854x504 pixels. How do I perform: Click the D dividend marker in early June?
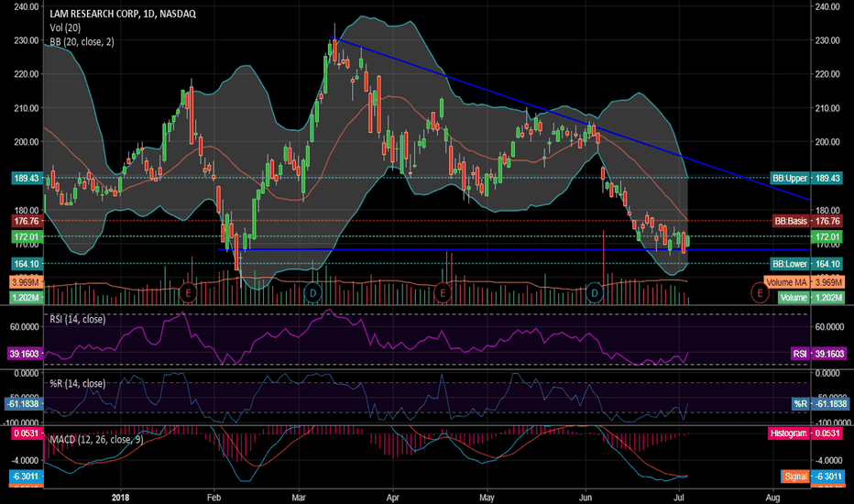coord(595,292)
